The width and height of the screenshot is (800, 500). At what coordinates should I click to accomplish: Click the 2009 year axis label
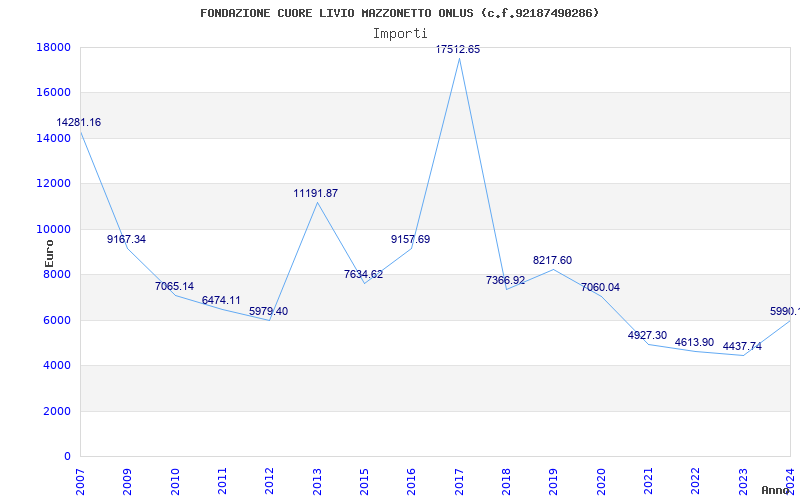click(127, 482)
